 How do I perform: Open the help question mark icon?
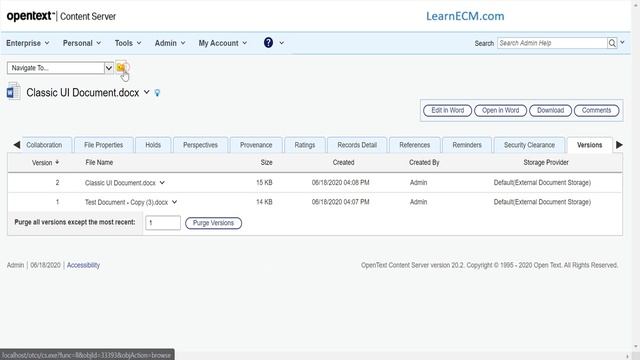[x=268, y=42]
